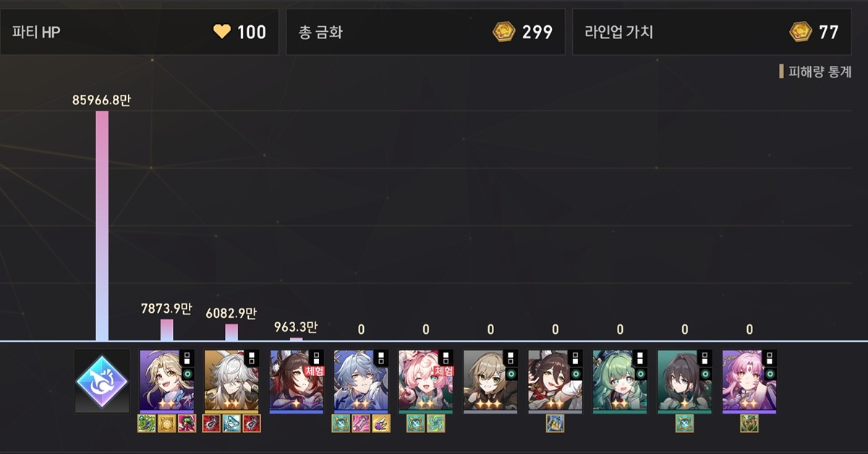868x454 pixels.
Task: Toggle the green ring indicator on blonde portrait
Action: [187, 374]
